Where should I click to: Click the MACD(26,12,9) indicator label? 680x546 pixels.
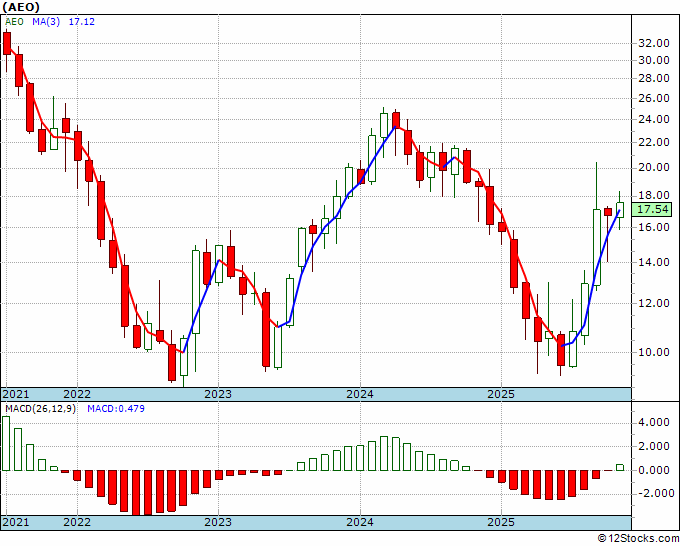[x=40, y=409]
